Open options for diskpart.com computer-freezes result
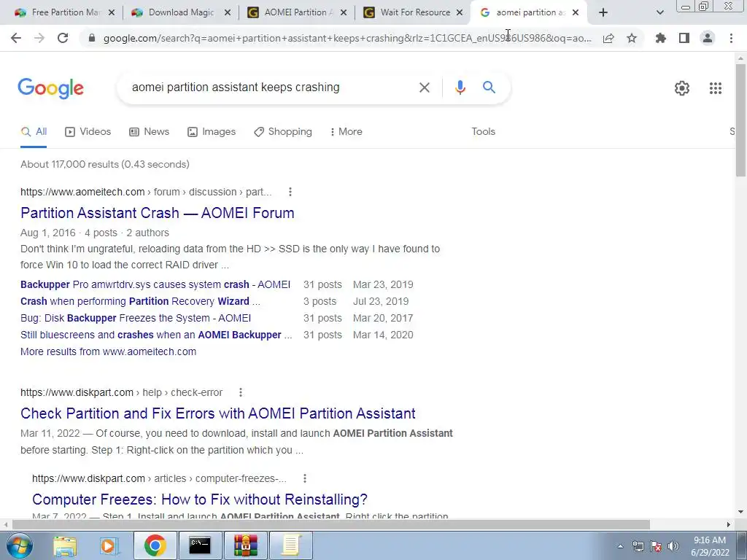This screenshot has width=747, height=560. tap(305, 478)
